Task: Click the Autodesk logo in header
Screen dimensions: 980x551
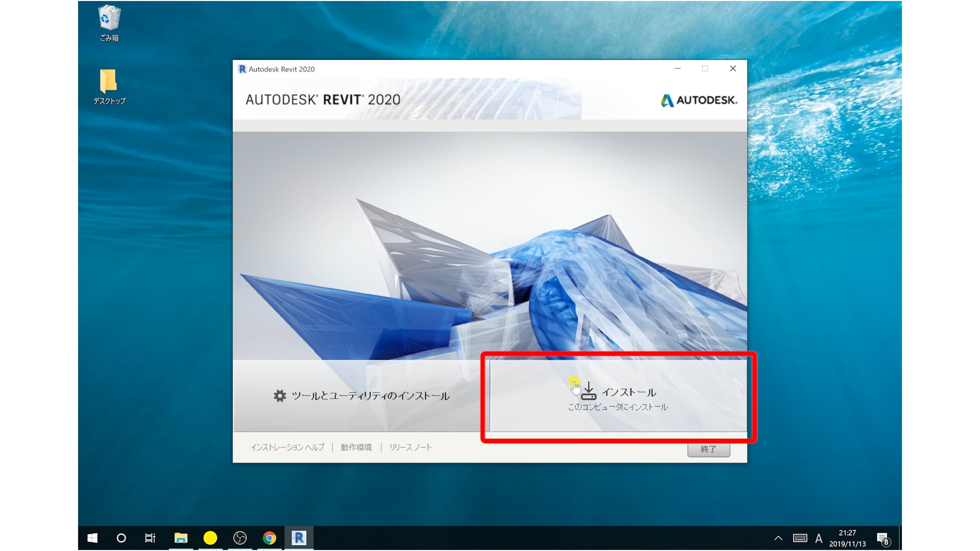Action: coord(698,100)
